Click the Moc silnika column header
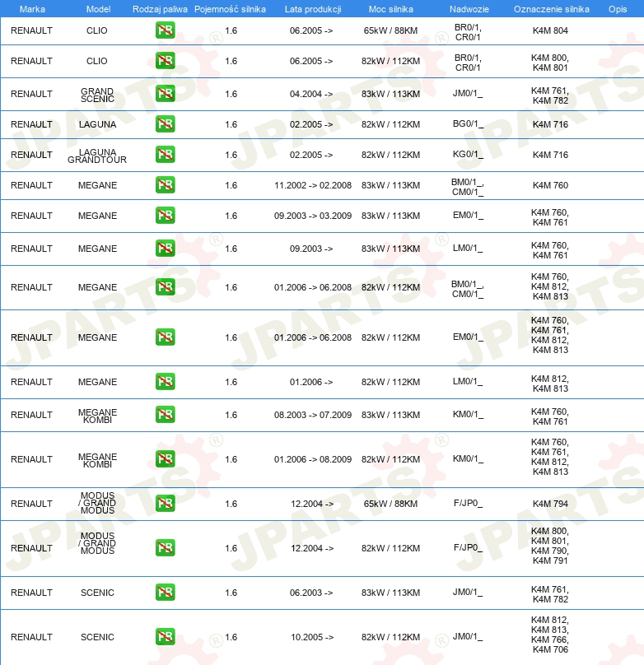This screenshot has height=665, width=644. coord(390,9)
